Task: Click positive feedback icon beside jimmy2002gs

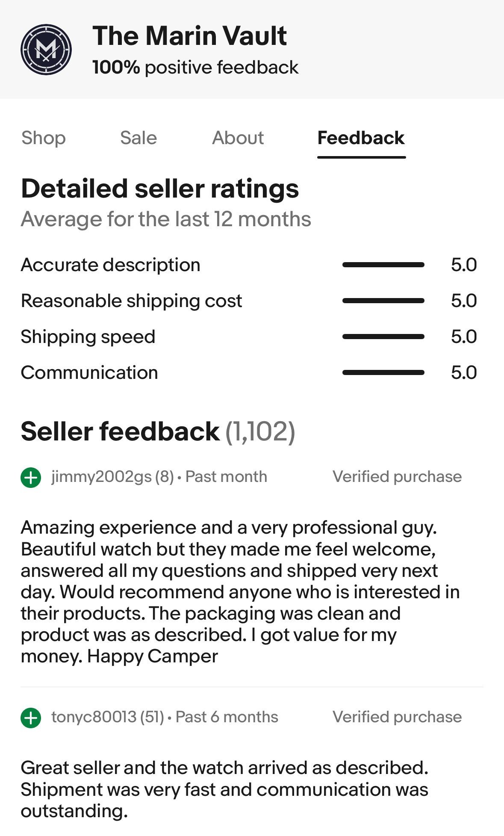Action: coord(31,477)
